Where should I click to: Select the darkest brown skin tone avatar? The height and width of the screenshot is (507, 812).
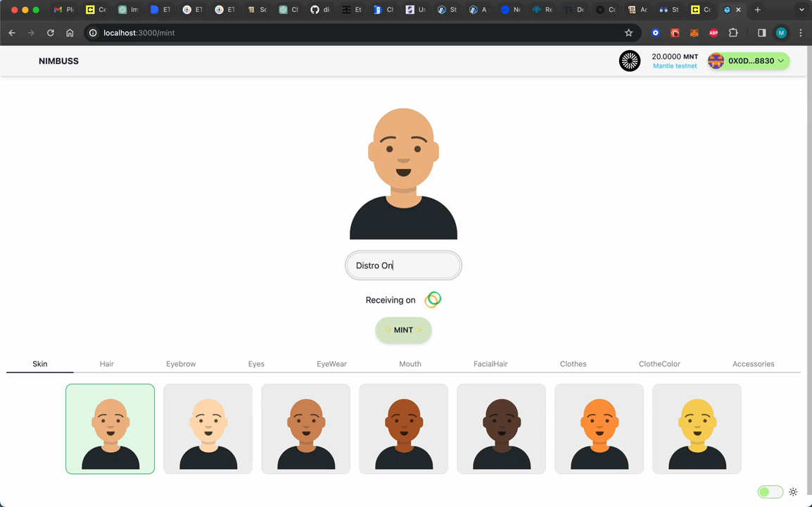501,429
